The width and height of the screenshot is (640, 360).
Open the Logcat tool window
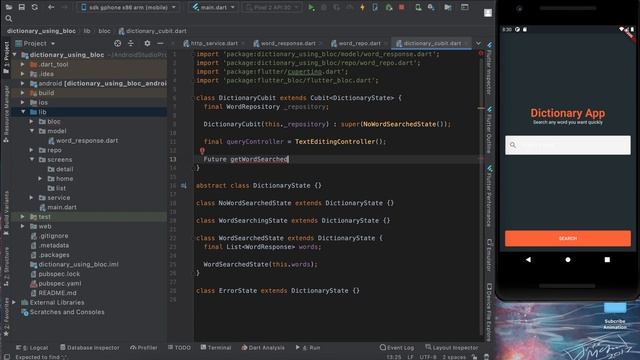[x=32, y=347]
